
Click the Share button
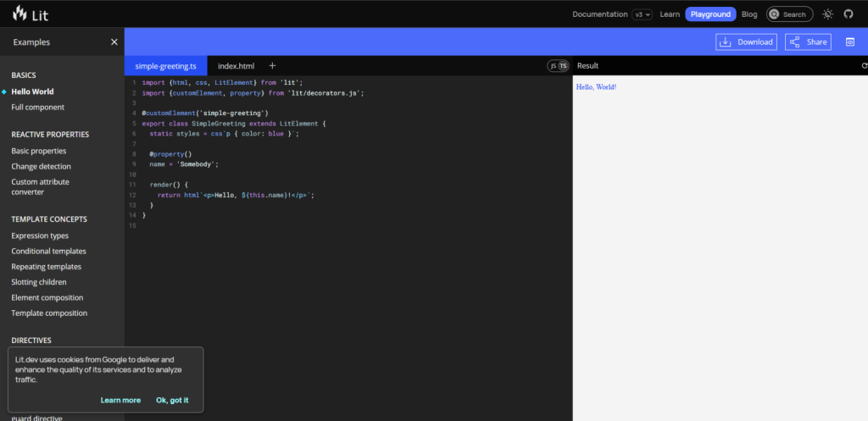[x=808, y=42]
